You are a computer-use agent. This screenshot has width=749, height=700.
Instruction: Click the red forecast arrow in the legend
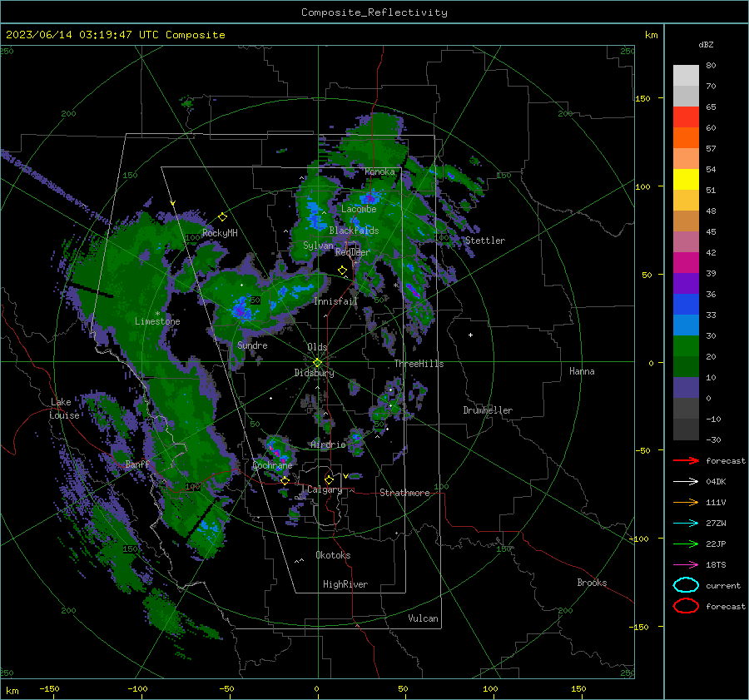point(686,460)
